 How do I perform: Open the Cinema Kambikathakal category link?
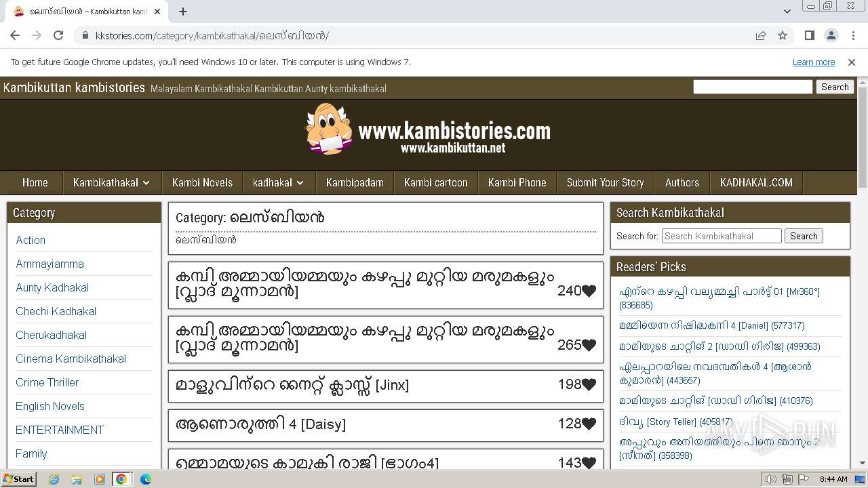pos(71,359)
